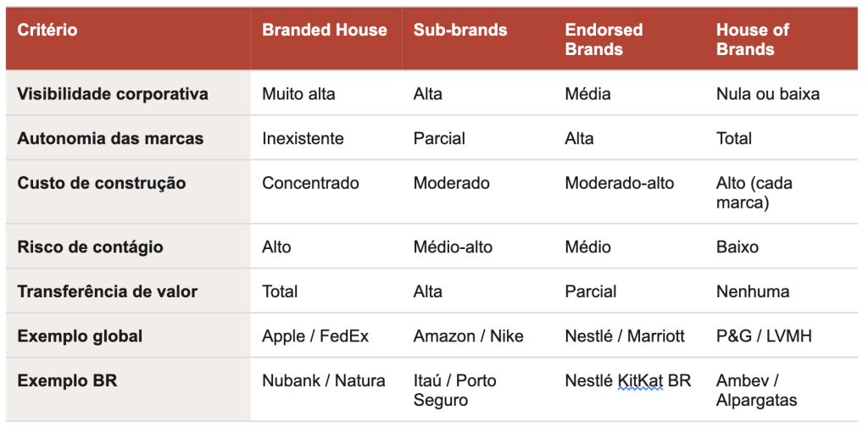Click the 'Critério' column header
This screenshot has width=868, height=432.
47,30
